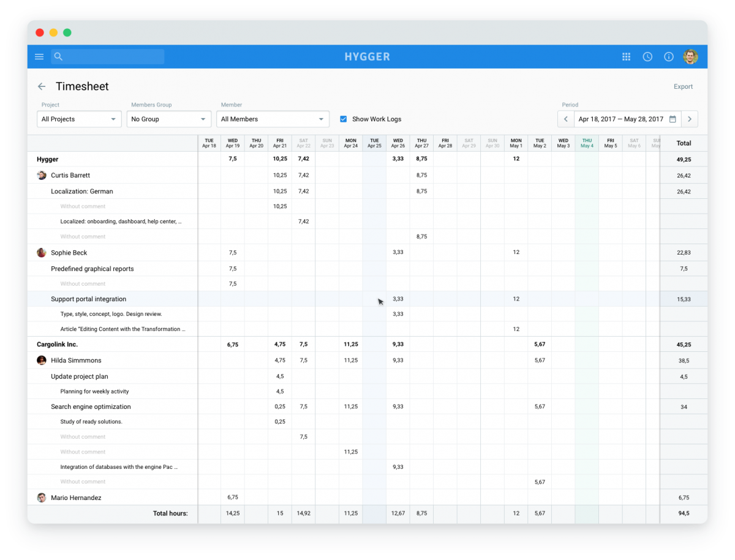Select the Hilda Simmmons row
This screenshot has height=560, width=735.
(367, 360)
